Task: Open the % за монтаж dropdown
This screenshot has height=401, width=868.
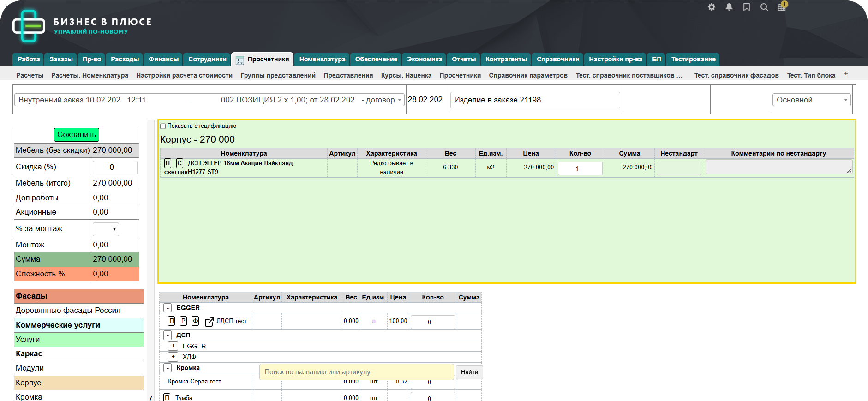Action: pos(106,229)
